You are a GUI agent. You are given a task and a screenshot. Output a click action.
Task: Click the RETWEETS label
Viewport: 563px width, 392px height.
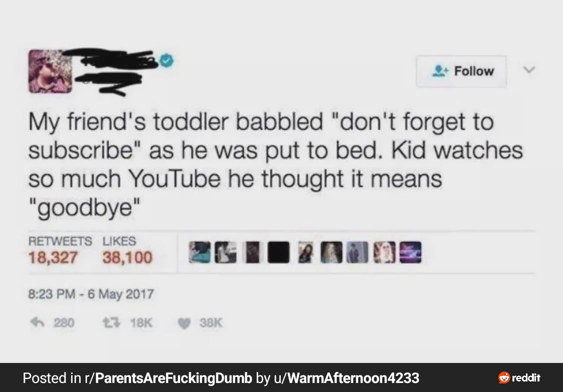(x=61, y=241)
